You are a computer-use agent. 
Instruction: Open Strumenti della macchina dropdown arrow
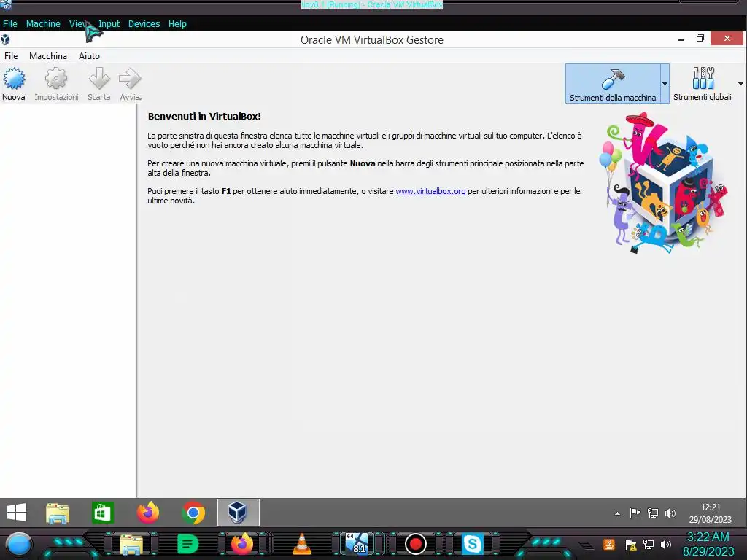point(665,84)
